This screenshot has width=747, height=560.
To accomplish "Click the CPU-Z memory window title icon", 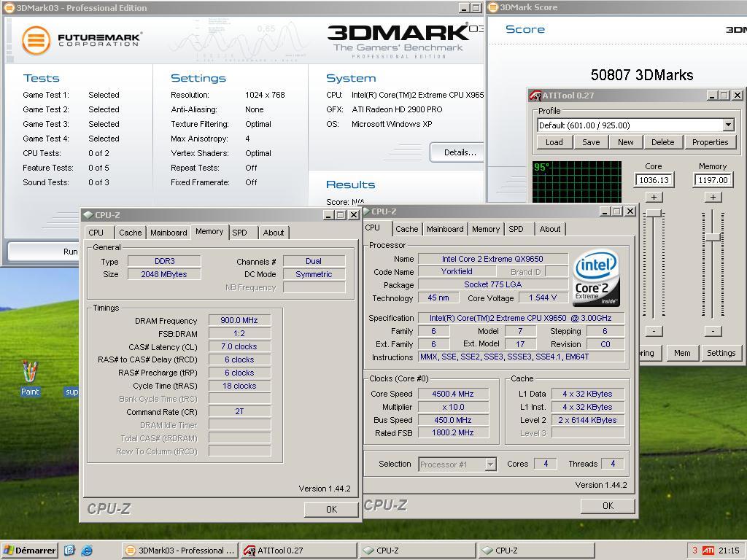I will point(88,215).
